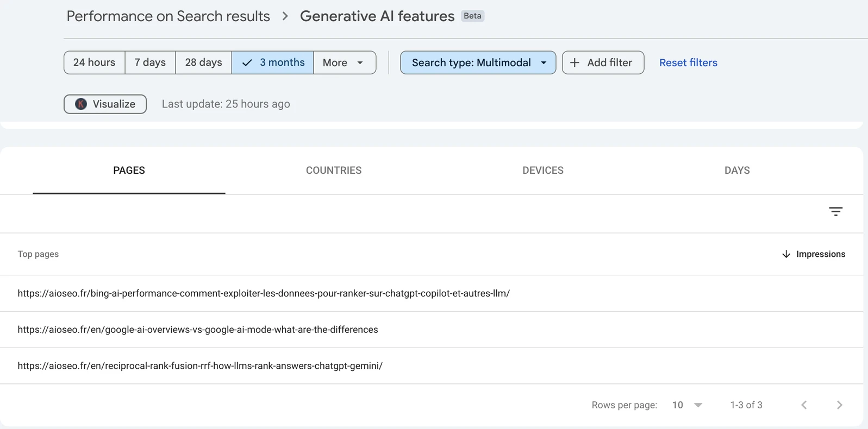Screen dimensions: 868x429
Task: Switch to the COUNTRIES tab
Action: (x=334, y=171)
